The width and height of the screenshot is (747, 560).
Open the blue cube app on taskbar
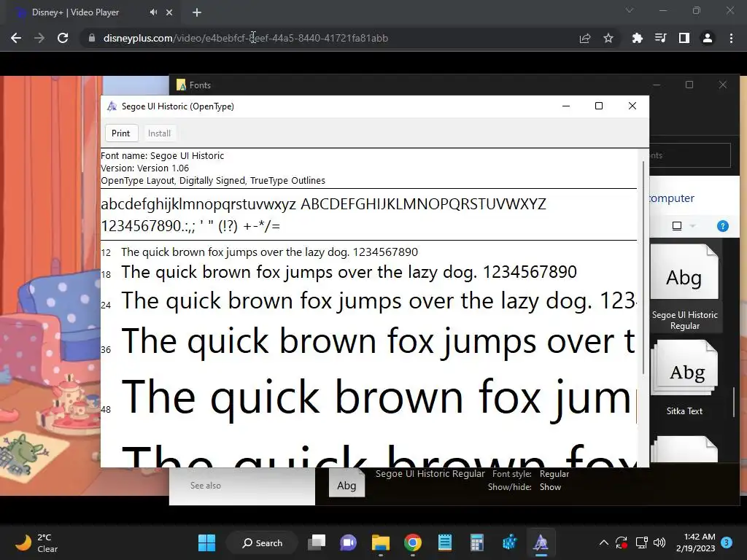pyautogui.click(x=508, y=542)
